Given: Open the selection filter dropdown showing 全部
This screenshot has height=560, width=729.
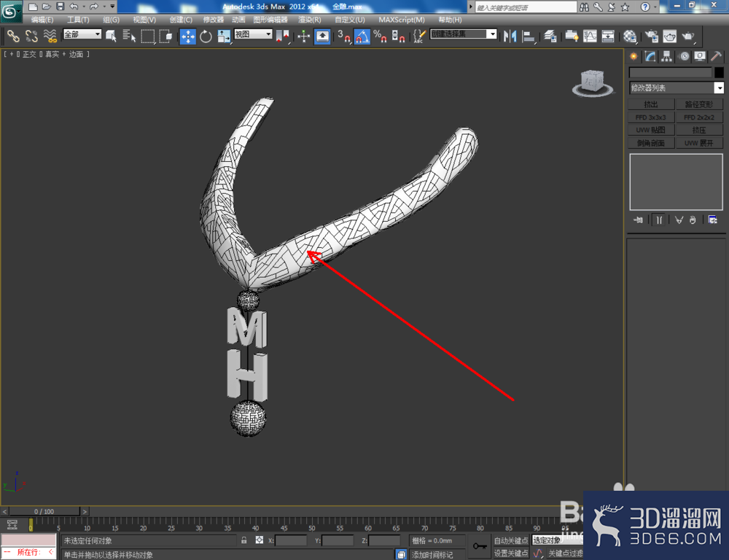Looking at the screenshot, I should (x=82, y=34).
